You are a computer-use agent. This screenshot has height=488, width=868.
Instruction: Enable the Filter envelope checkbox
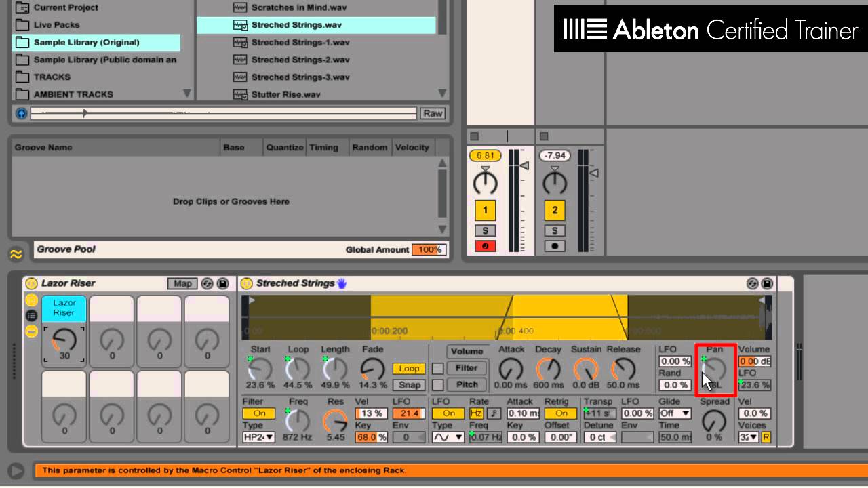pos(438,368)
